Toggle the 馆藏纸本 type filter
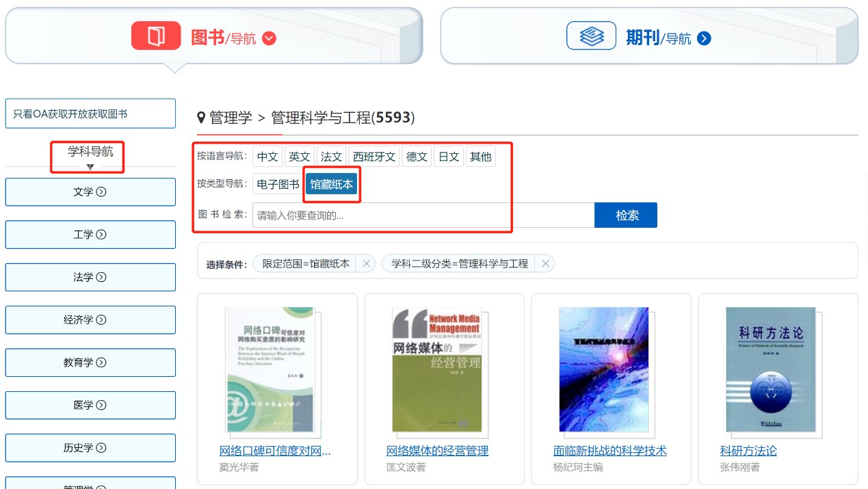The width and height of the screenshot is (868, 489). [332, 184]
